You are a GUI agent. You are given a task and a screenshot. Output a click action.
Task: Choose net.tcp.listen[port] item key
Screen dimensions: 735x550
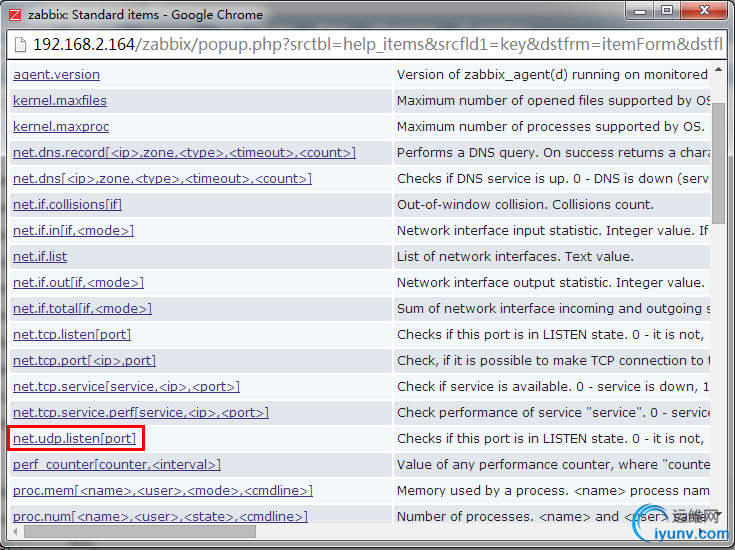tap(72, 334)
